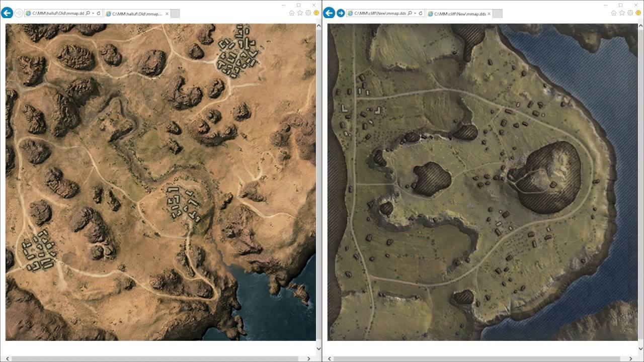644x362 pixels.
Task: Open the Home page icon in the left window
Action: [x=292, y=13]
